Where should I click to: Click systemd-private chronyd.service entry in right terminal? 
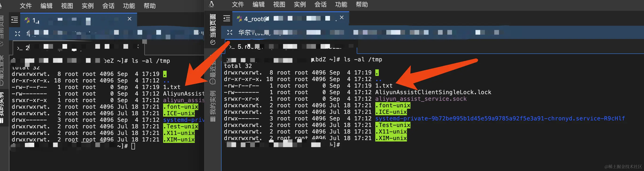click(x=500, y=118)
